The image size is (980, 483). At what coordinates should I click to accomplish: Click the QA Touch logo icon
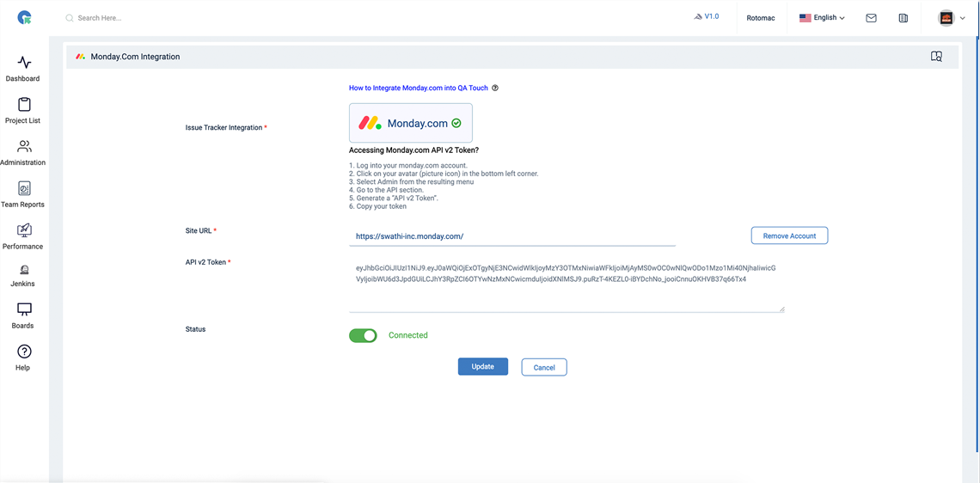[25, 18]
